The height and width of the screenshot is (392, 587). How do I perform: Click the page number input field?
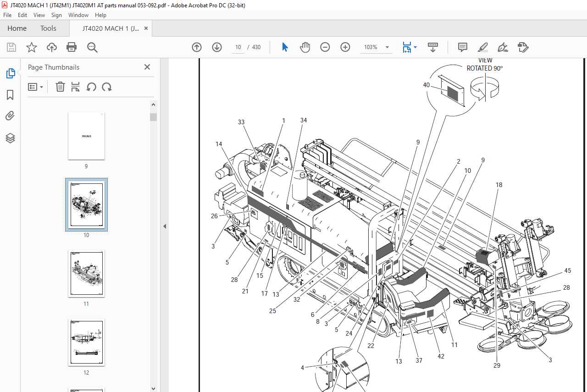point(238,47)
